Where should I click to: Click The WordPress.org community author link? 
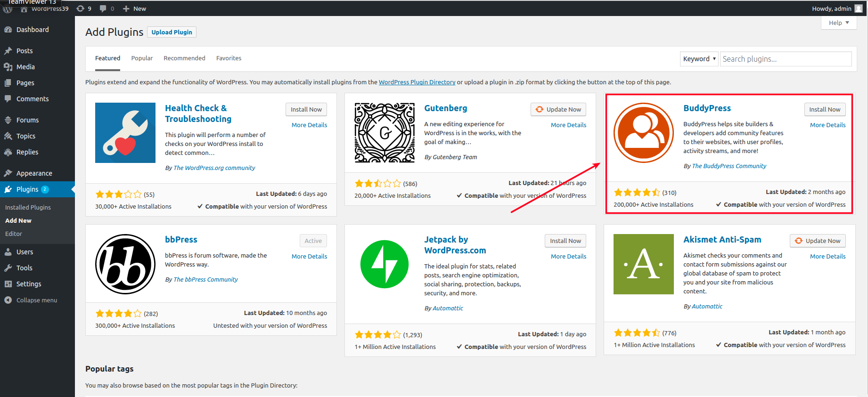pos(214,168)
